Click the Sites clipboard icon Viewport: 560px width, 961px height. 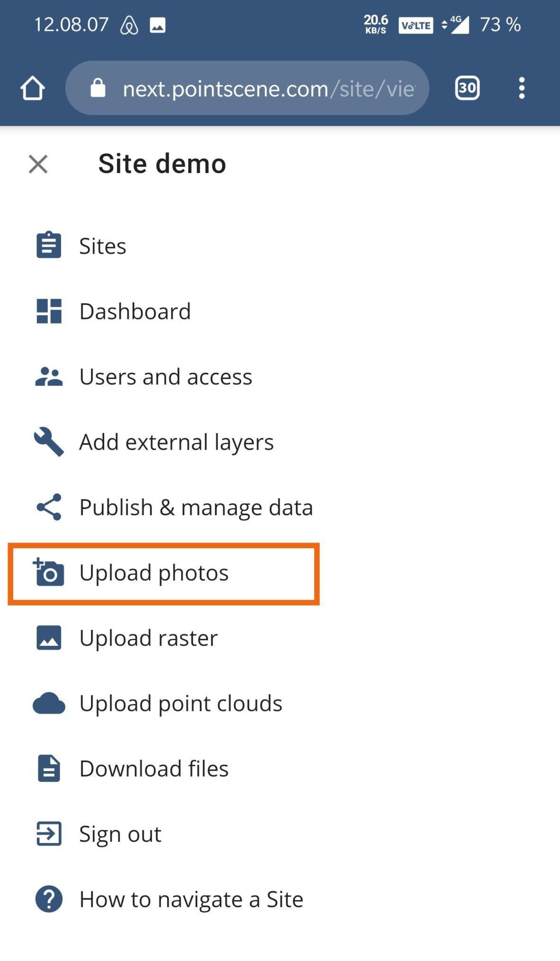[49, 245]
